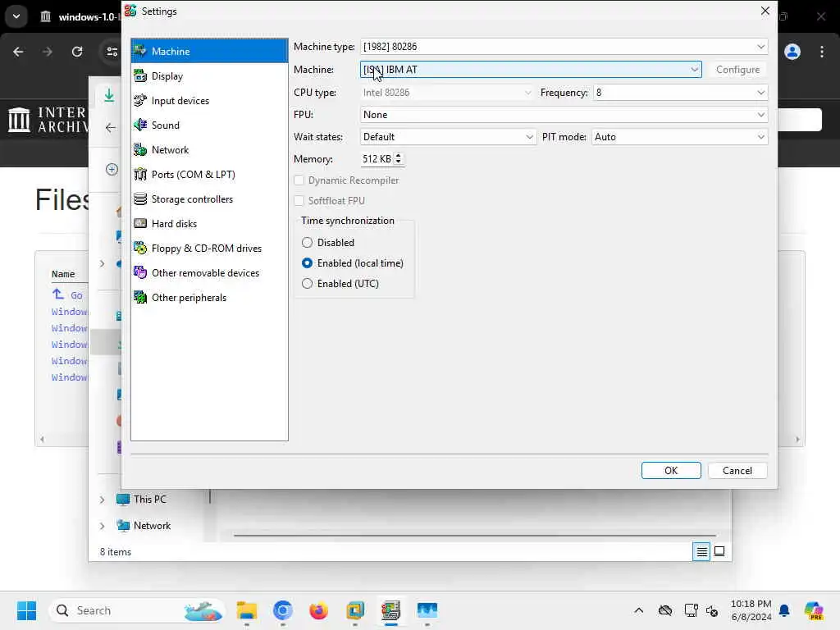Open the 86Box taskbar icon
The height and width of the screenshot is (630, 840).
coord(391,610)
